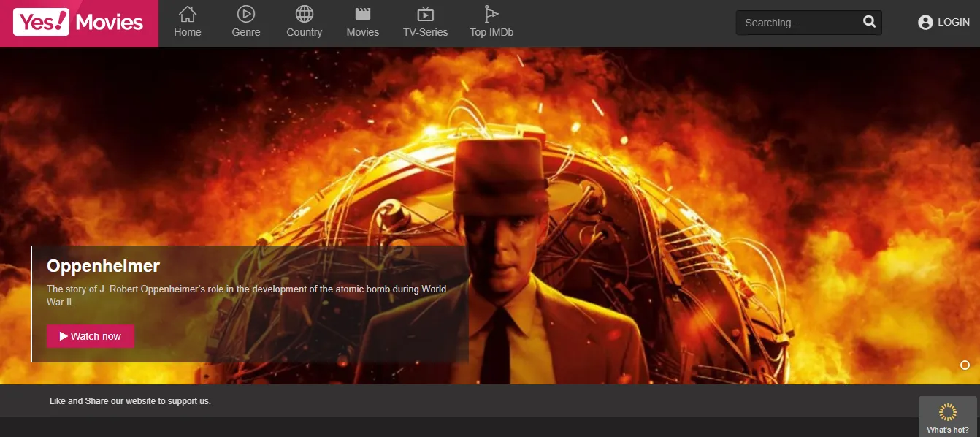Viewport: 980px width, 437px height.
Task: Go to the Movies section
Action: click(363, 23)
